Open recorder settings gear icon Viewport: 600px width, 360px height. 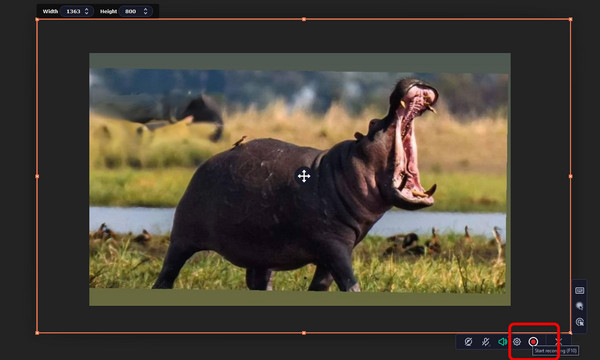(x=517, y=342)
